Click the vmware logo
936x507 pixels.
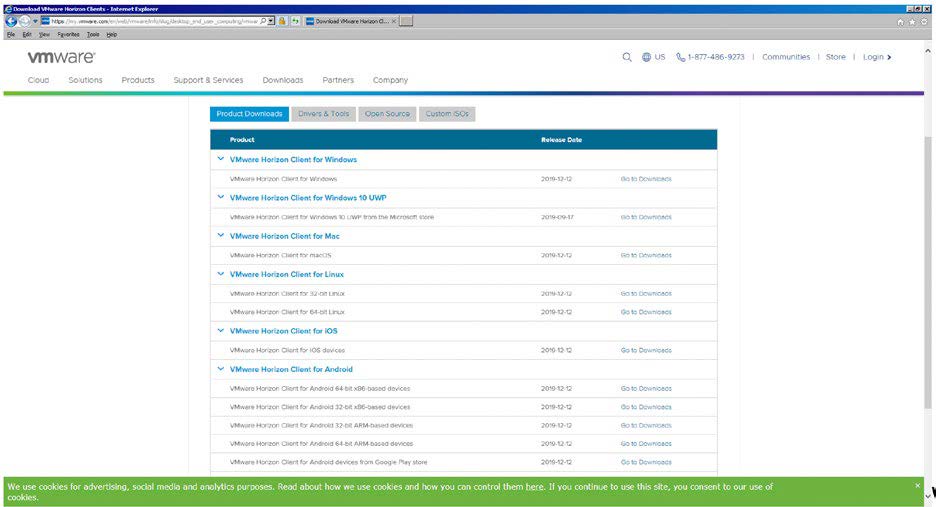61,57
